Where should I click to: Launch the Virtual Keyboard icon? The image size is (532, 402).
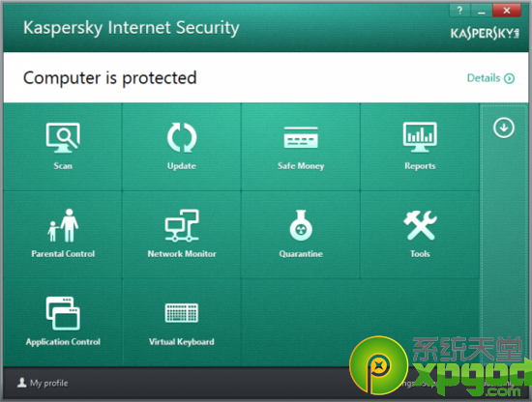point(182,313)
